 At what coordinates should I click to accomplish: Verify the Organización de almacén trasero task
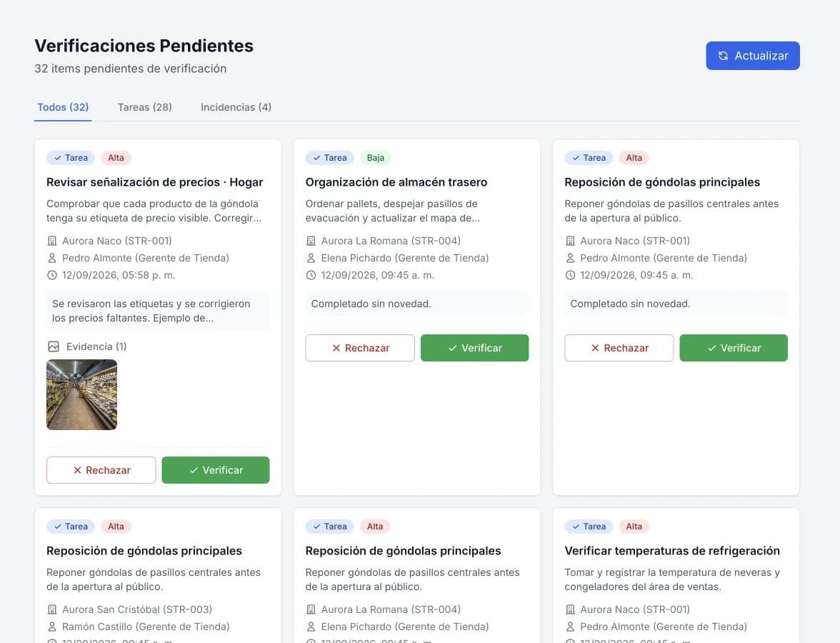(x=474, y=348)
